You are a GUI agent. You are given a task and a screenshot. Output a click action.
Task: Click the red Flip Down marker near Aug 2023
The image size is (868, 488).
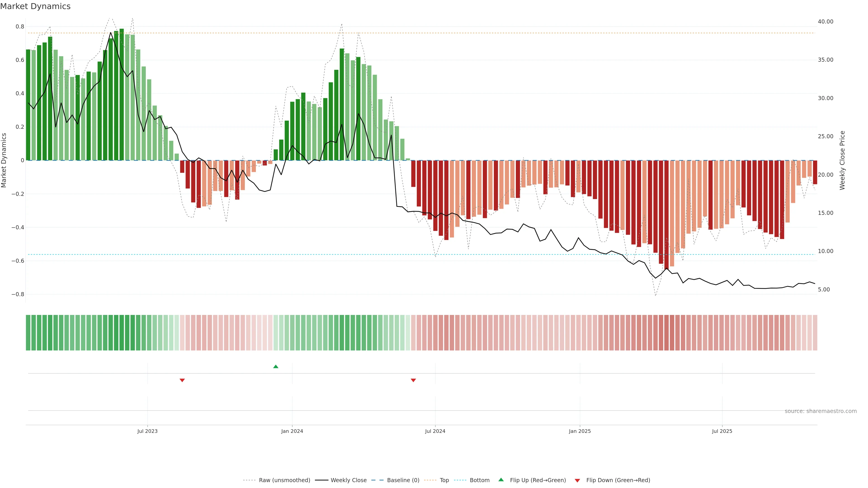point(182,380)
